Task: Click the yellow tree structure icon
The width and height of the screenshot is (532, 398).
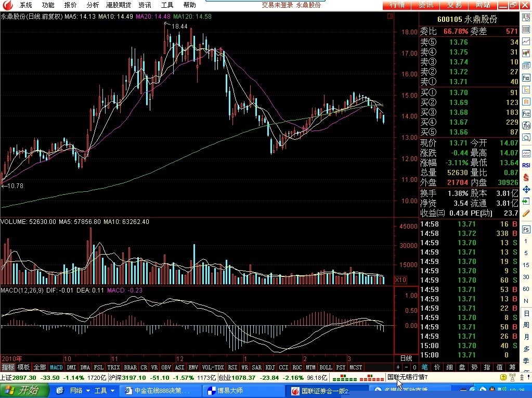Action: (x=526, y=90)
